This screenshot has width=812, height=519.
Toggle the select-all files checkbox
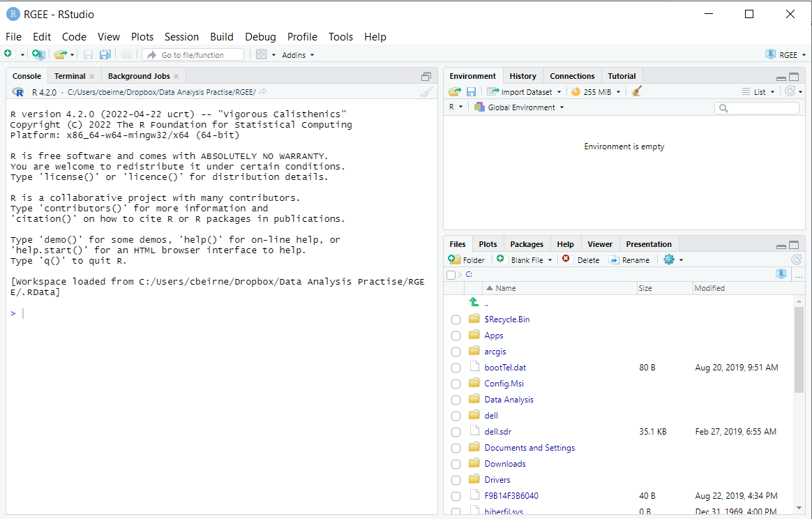click(451, 275)
